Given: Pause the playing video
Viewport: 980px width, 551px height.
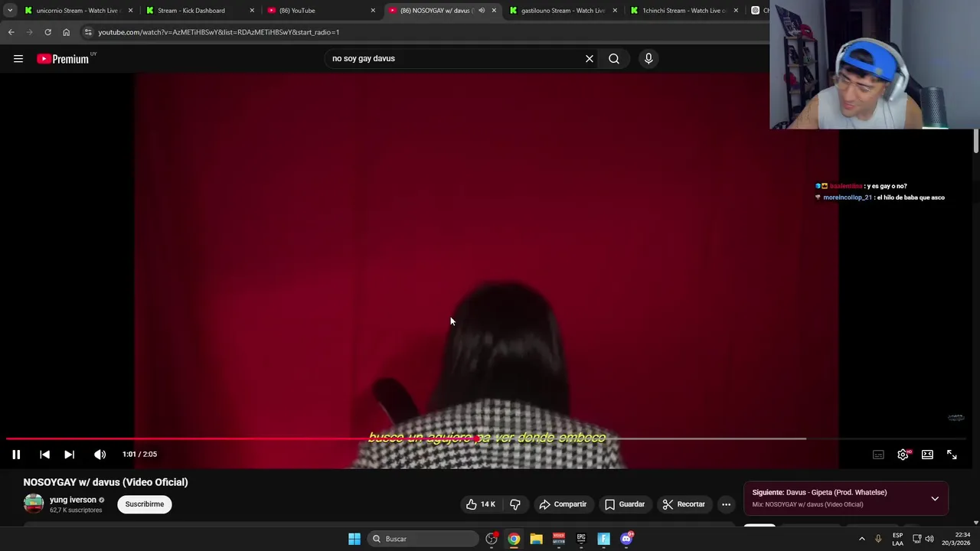Looking at the screenshot, I should click(16, 455).
